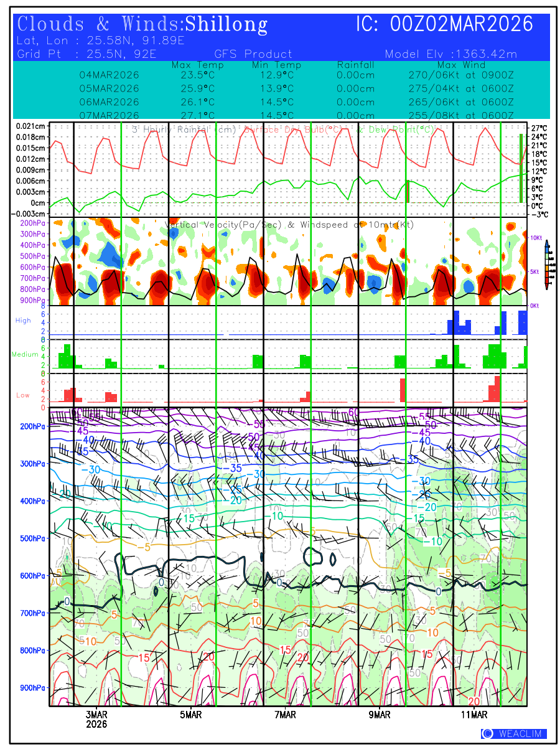This screenshot has height=747, width=560.
Task: Click the Rainfall column header
Action: click(x=355, y=65)
